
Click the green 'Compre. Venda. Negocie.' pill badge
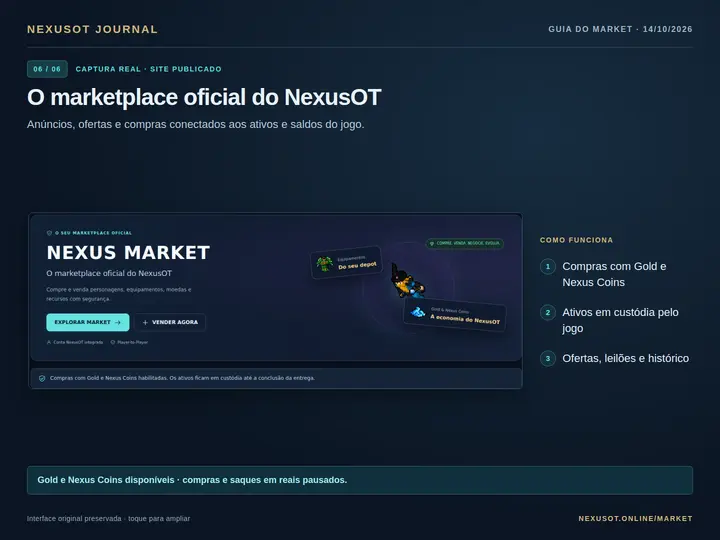pyautogui.click(x=465, y=243)
